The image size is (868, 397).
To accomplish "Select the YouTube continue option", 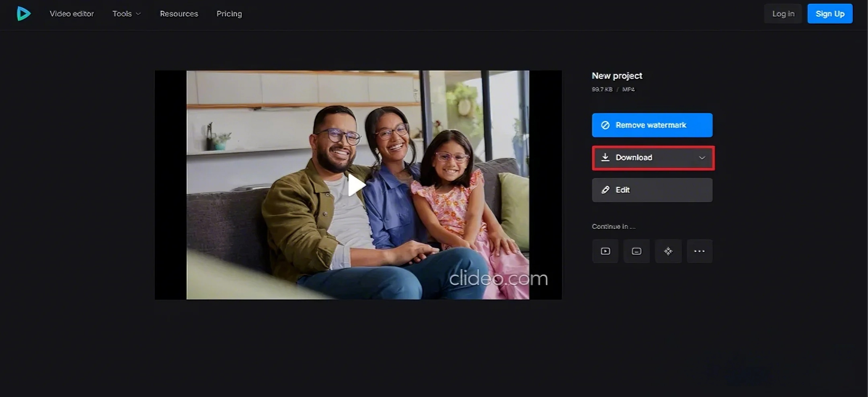I will [605, 251].
